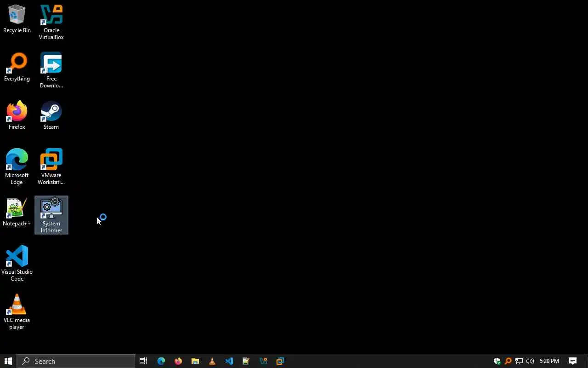Open the Recycle Bin desktop icon
The height and width of the screenshot is (368, 588).
(17, 19)
